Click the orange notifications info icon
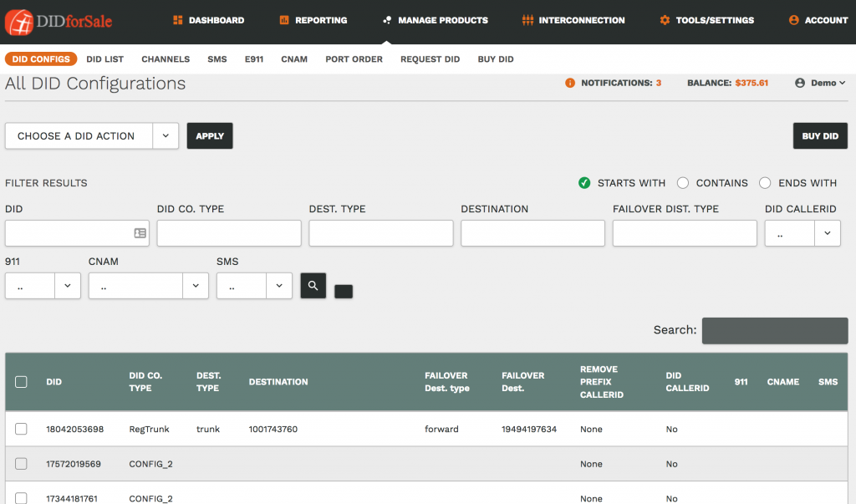Screen dimensions: 856x504 pyautogui.click(x=570, y=83)
